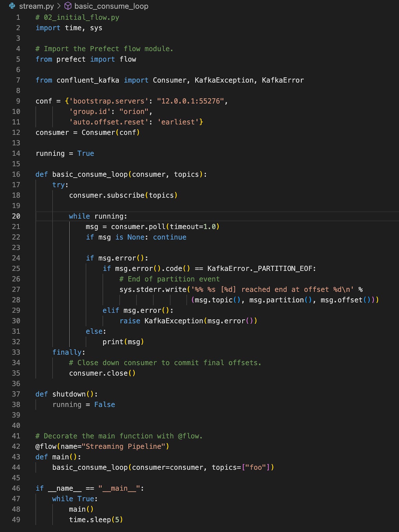399x532 pixels.
Task: Click the Python file icon in breadcrumb
Action: (x=12, y=6)
